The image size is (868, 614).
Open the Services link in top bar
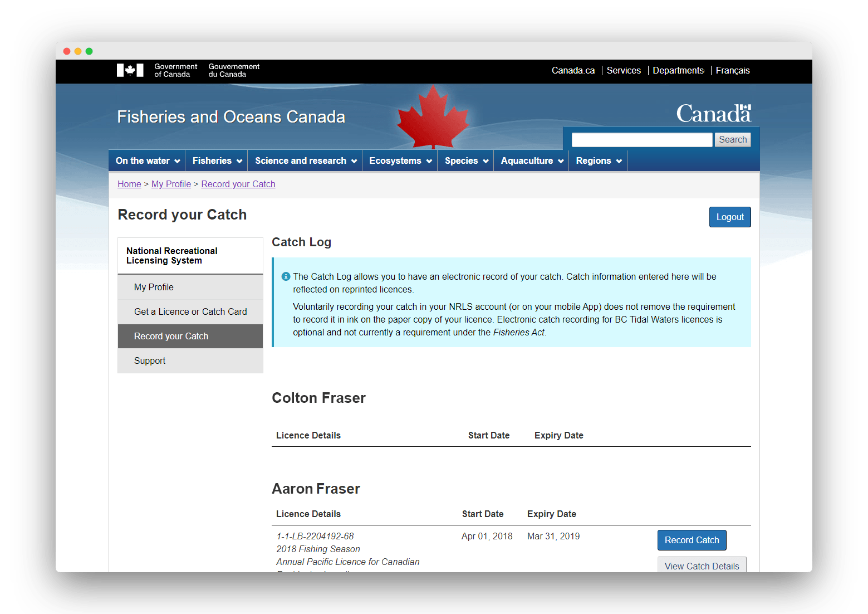[x=624, y=71]
